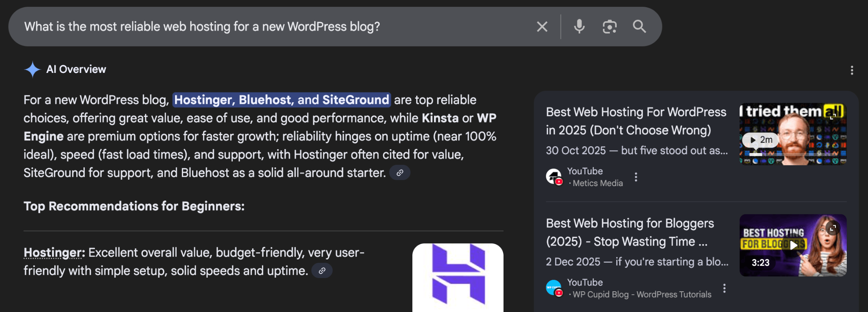Submit search with the magnifying glass icon
This screenshot has height=312, width=868.
(x=639, y=27)
